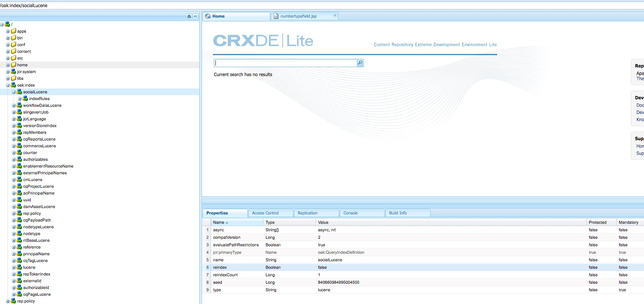Click the Protected column header

[x=601, y=222]
